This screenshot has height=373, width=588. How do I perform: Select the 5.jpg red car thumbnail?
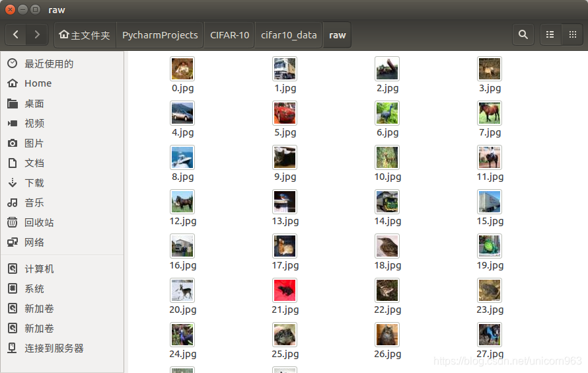(285, 113)
